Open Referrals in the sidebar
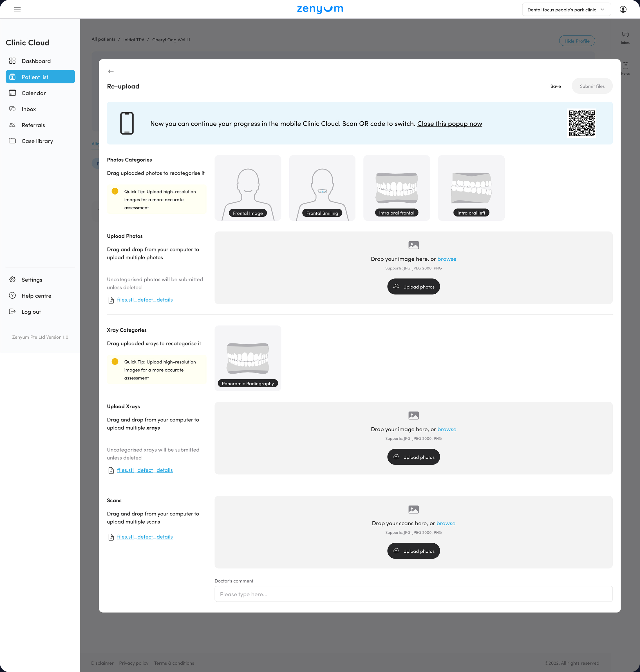640x672 pixels. coord(33,125)
